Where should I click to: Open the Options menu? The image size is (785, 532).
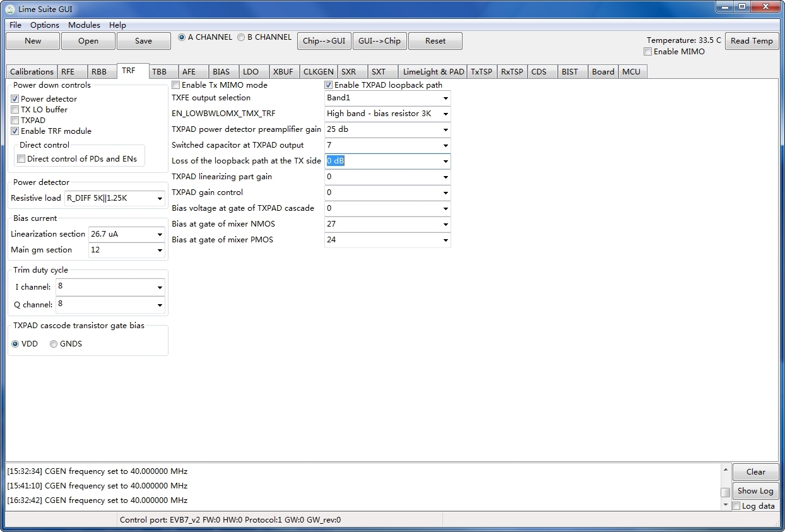click(45, 25)
